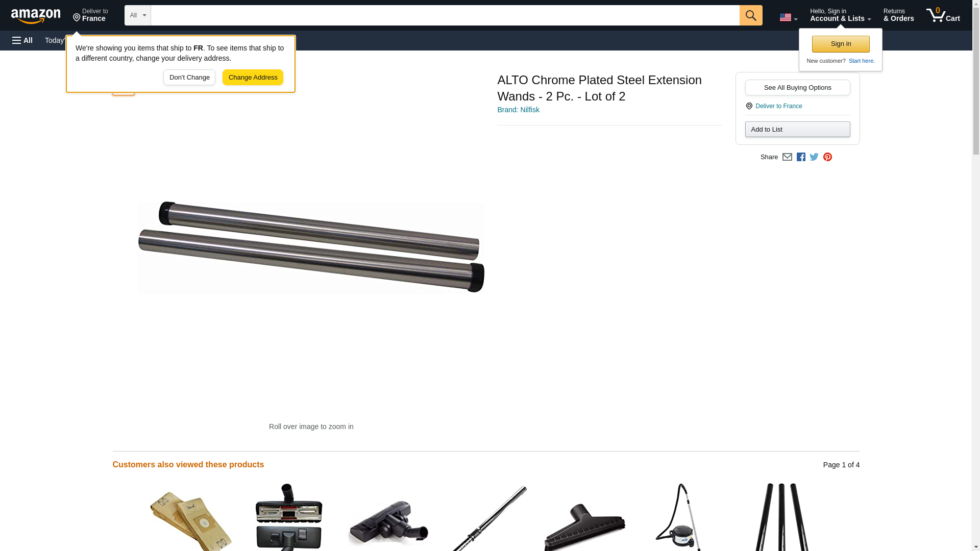Share product on Facebook
980x551 pixels.
(x=801, y=157)
